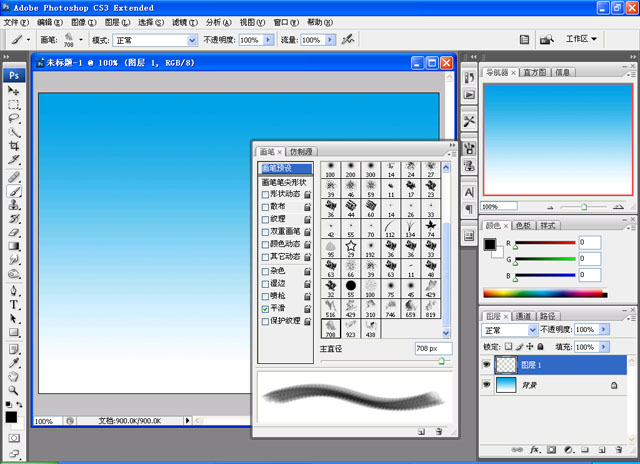Enable 颜色动态 checkbox
The width and height of the screenshot is (640, 464).
[x=265, y=245]
